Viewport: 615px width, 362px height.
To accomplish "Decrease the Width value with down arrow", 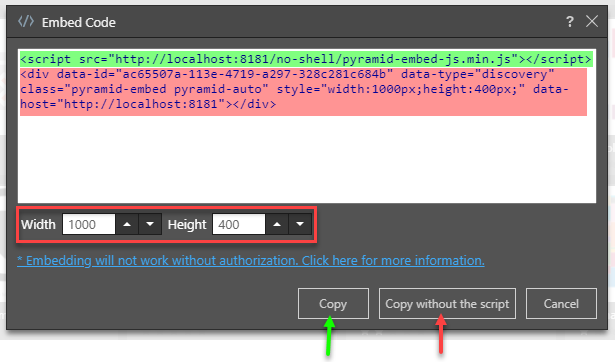I will [x=150, y=224].
